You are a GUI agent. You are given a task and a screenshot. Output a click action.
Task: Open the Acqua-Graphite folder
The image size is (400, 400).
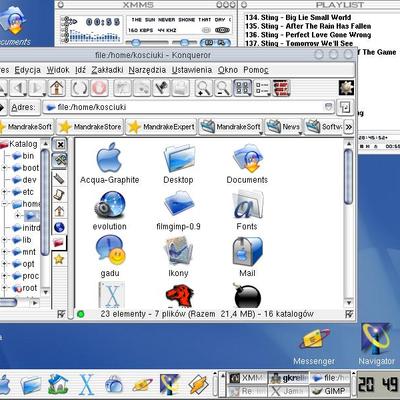(x=109, y=163)
